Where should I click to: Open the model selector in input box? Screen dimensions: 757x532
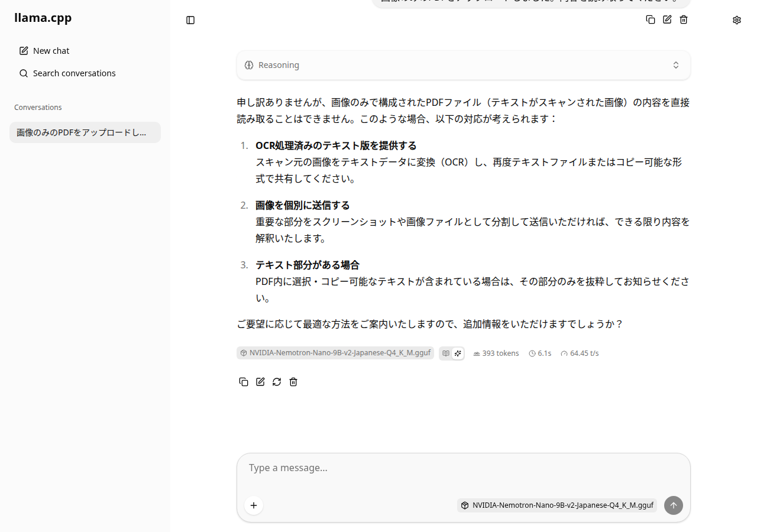[x=557, y=505]
